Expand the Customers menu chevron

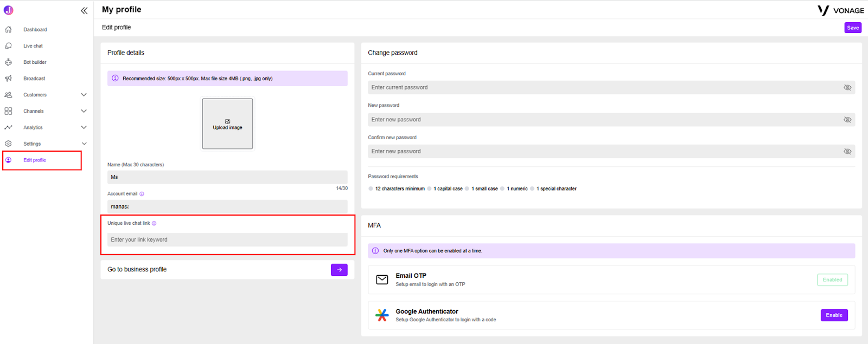point(84,95)
